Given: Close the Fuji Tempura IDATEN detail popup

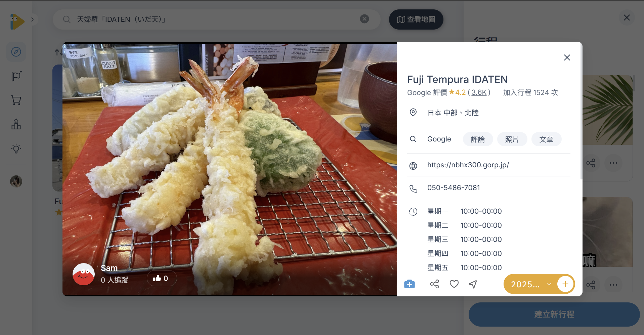Looking at the screenshot, I should 567,57.
